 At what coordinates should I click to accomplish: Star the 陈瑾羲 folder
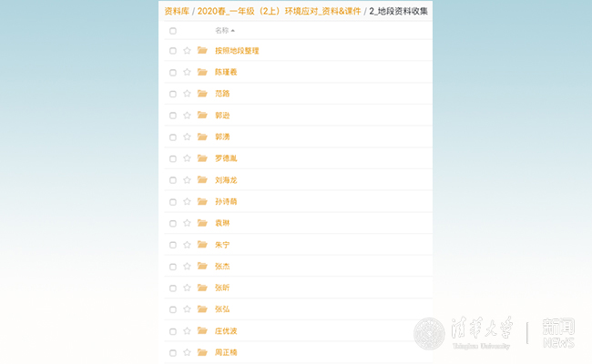pyautogui.click(x=187, y=72)
